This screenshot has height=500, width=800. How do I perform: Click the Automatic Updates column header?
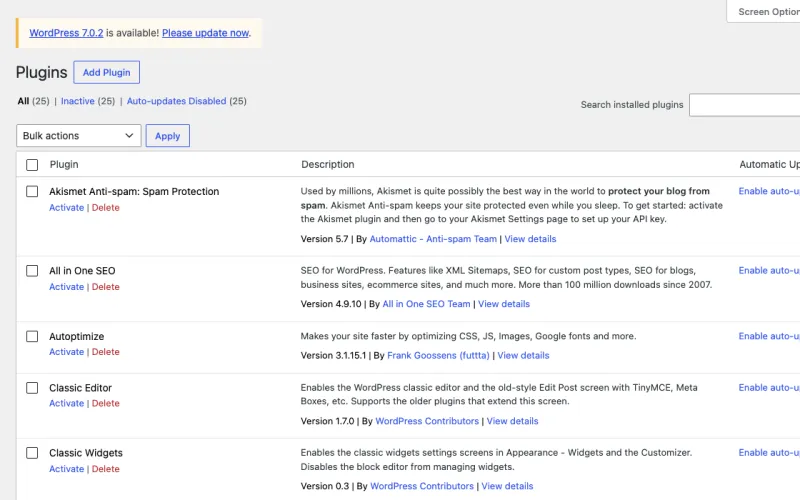pyautogui.click(x=769, y=164)
